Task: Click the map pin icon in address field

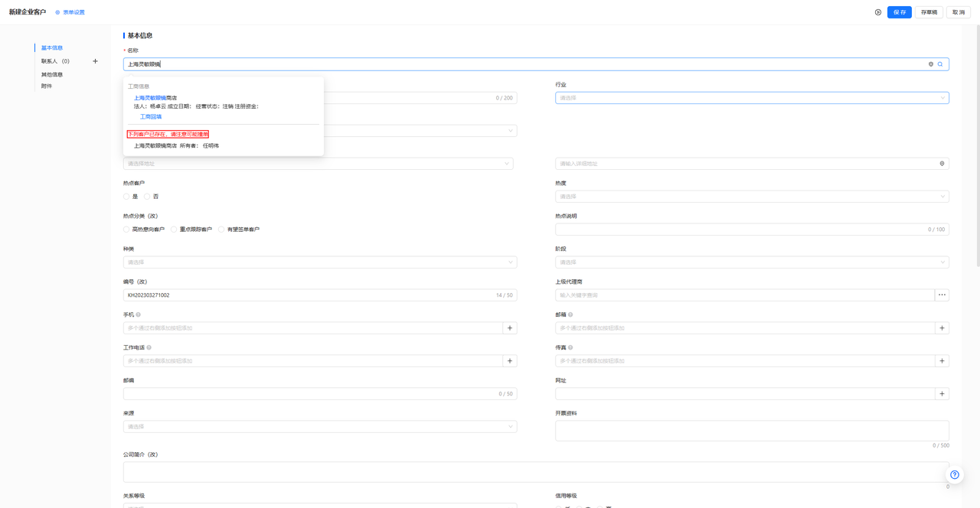Action: tap(942, 164)
